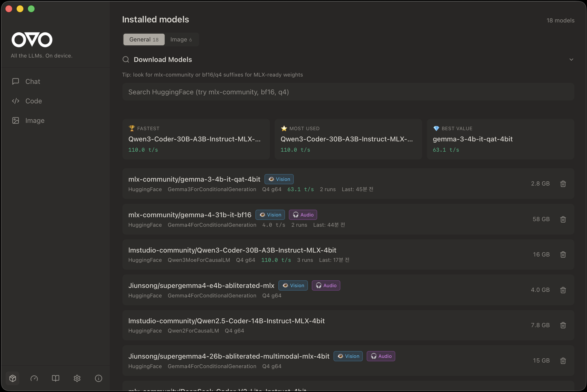Delete supergemma4-26b-abliterated-multimodal via trash icon
The image size is (587, 392).
coord(563,361)
